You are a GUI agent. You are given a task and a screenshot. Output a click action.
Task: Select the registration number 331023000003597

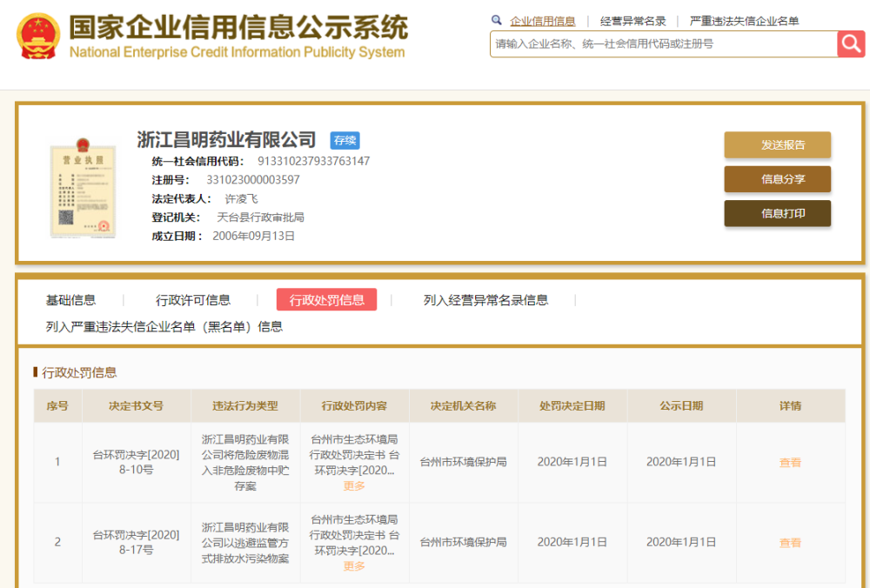click(253, 180)
